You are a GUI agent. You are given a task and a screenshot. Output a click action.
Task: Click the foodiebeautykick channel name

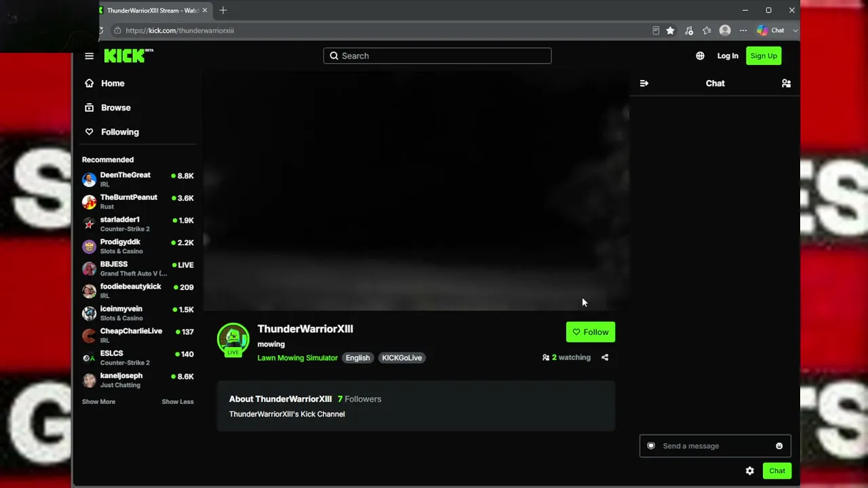[x=131, y=287]
